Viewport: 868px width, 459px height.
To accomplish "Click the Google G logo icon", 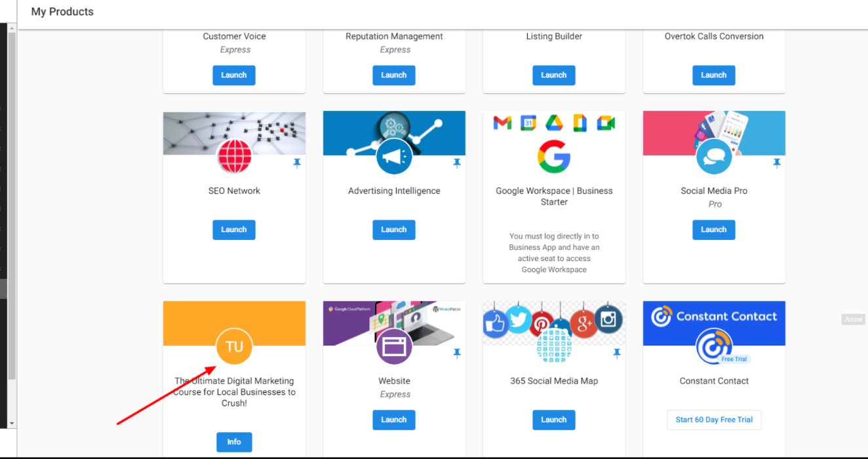I will point(554,156).
